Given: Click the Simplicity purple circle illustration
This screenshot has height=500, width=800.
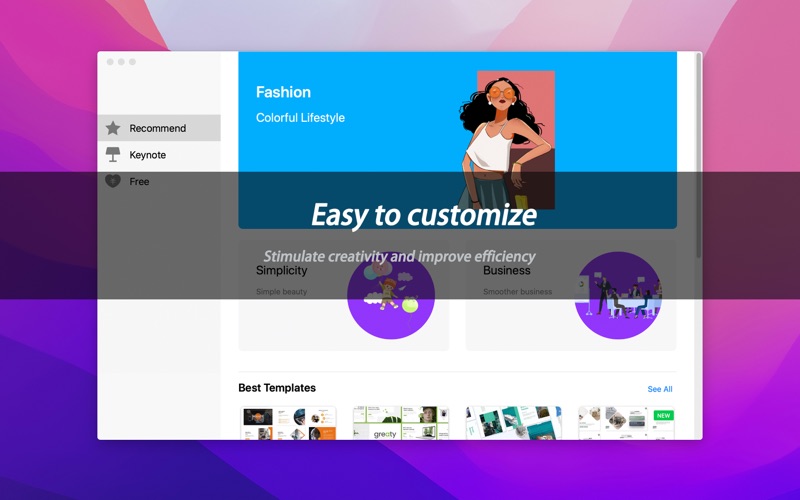Looking at the screenshot, I should coord(391,295).
